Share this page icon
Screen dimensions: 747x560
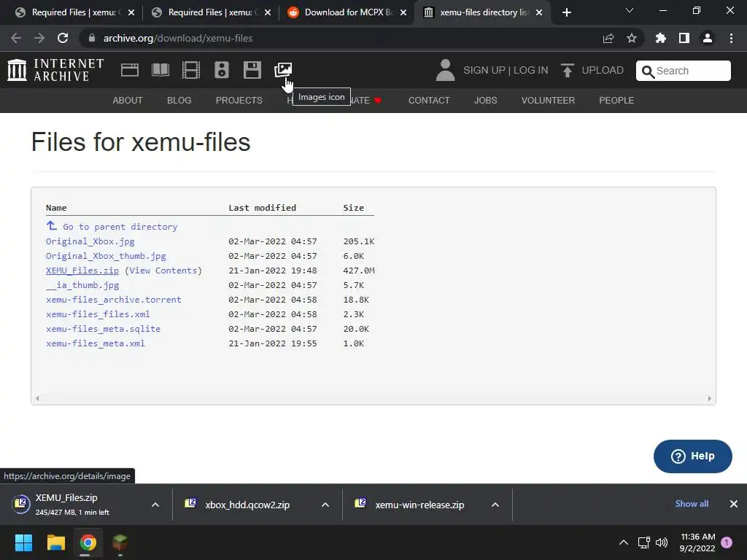point(608,38)
